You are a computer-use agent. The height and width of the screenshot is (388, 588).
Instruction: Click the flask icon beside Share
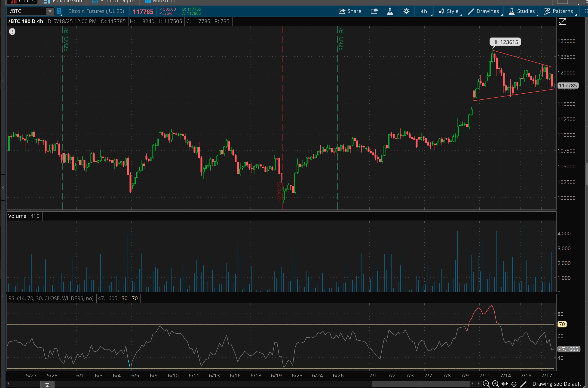pos(390,11)
